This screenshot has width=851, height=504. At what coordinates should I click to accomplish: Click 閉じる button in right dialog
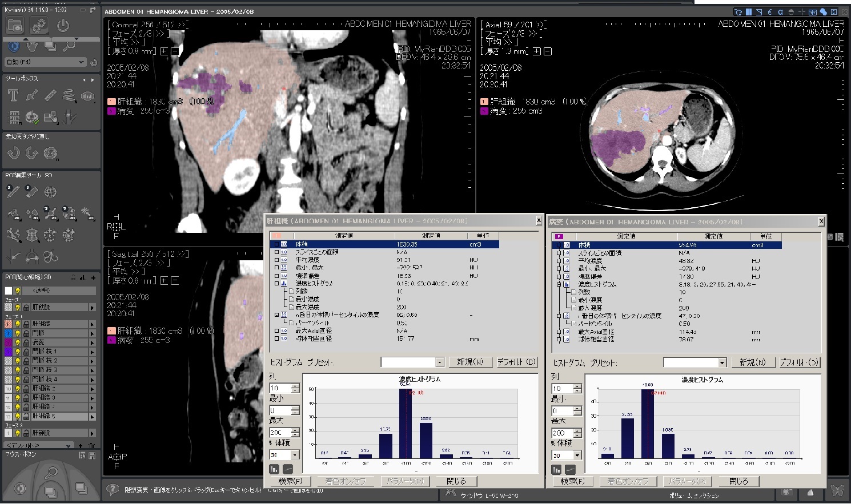(738, 481)
